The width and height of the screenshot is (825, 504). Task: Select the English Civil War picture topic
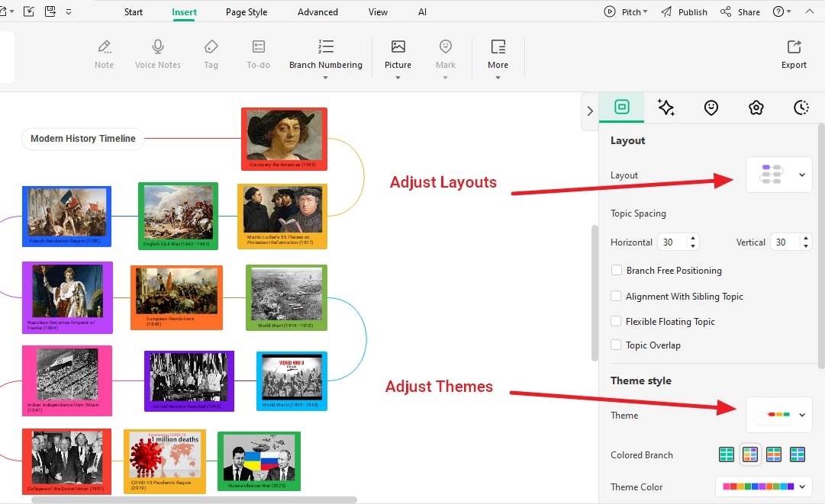(x=178, y=216)
